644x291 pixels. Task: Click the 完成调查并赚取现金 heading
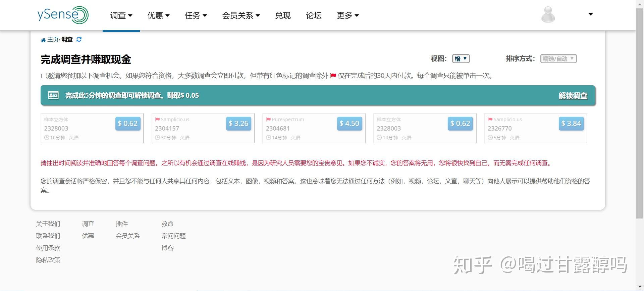86,59
